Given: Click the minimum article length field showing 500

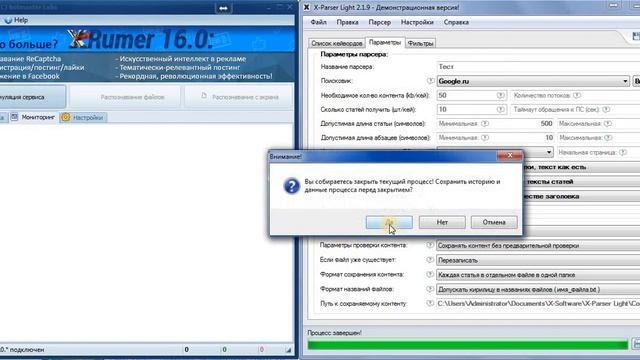Looking at the screenshot, I should pos(495,124).
